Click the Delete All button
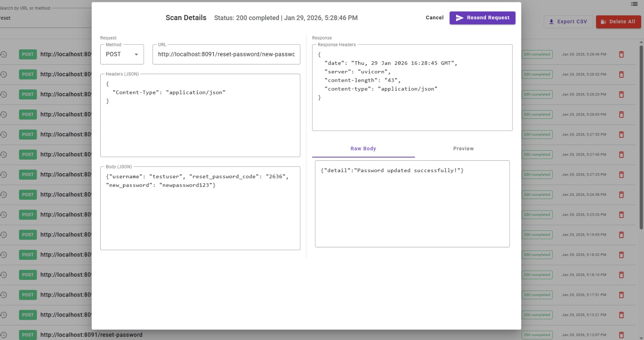Image resolution: width=644 pixels, height=340 pixels. point(618,22)
